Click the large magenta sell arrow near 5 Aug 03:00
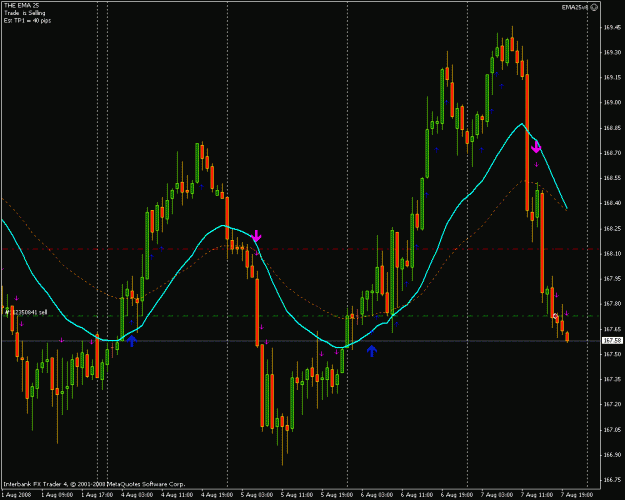The image size is (625, 500). pos(256,236)
